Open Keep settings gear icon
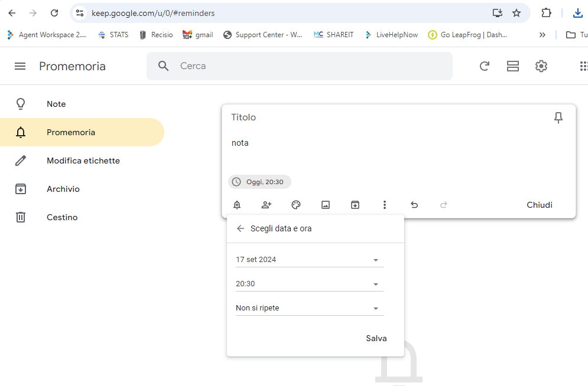 pos(541,66)
